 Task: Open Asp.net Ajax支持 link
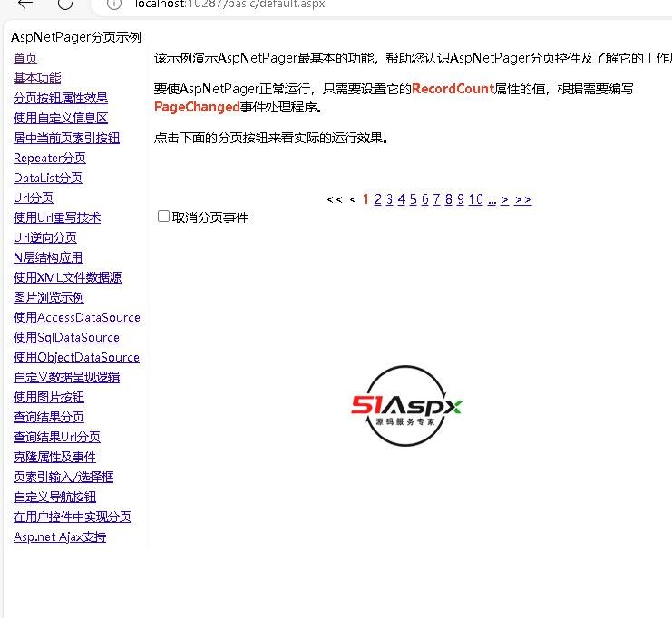[60, 536]
